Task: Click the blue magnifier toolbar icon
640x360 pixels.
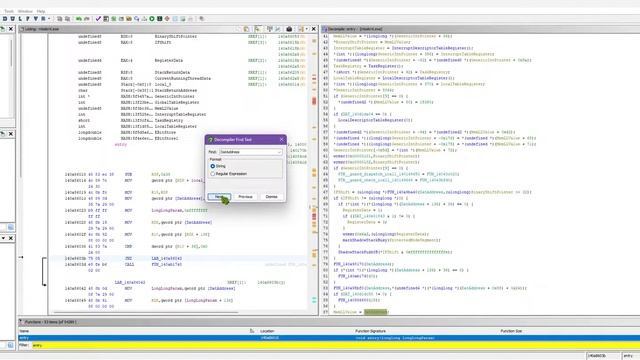Action: click(x=137, y=19)
